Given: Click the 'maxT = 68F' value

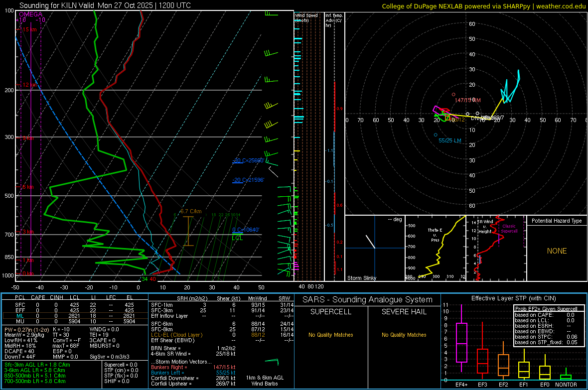Looking at the screenshot, I should [x=66, y=346].
